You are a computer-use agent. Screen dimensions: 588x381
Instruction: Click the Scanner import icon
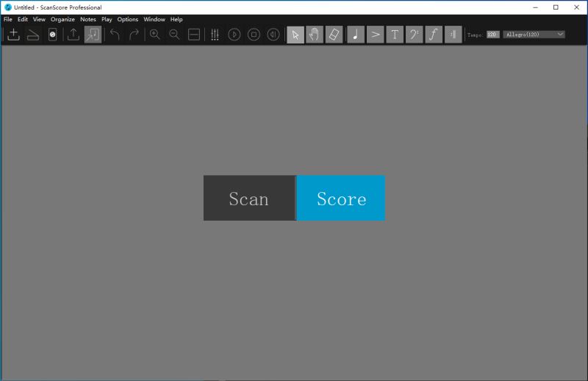(33, 35)
